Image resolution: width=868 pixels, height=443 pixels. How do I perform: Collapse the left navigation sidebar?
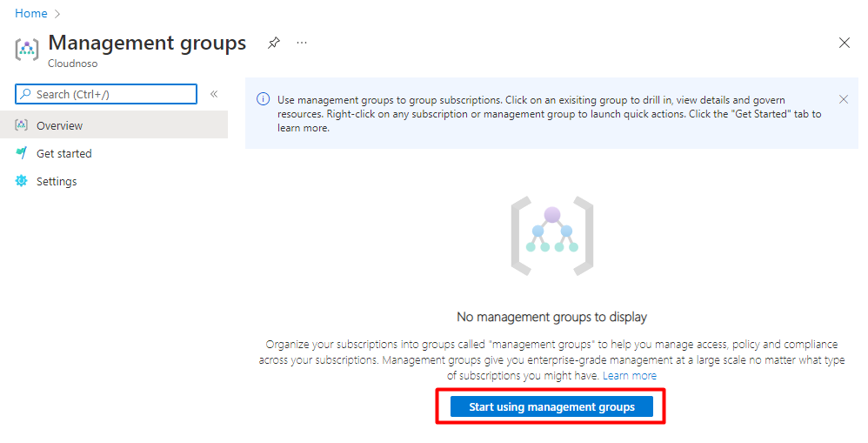point(214,94)
